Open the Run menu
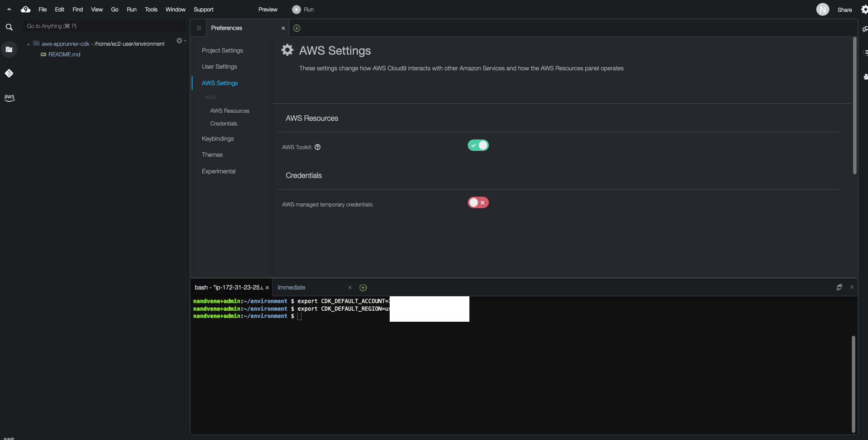Screen dimensions: 868x440 coord(131,9)
